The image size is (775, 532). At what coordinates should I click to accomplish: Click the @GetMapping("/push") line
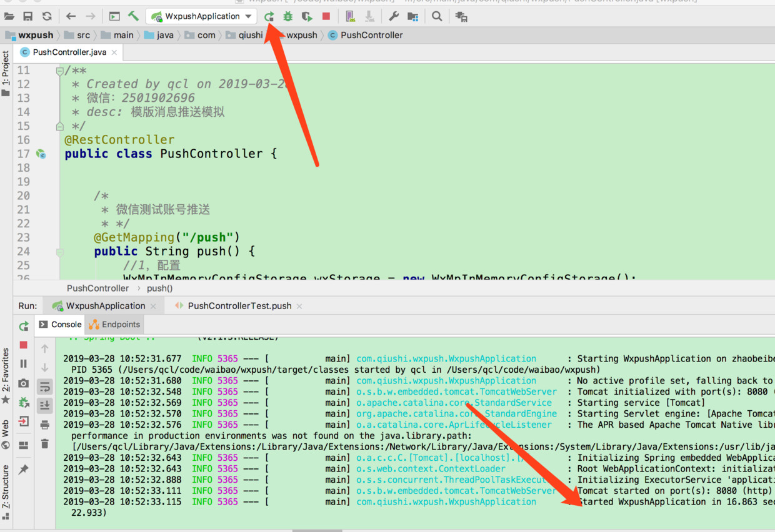pyautogui.click(x=167, y=237)
